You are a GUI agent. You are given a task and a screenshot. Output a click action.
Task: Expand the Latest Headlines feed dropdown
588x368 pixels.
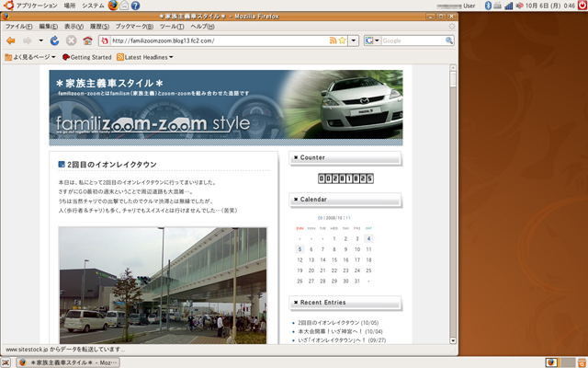145,57
